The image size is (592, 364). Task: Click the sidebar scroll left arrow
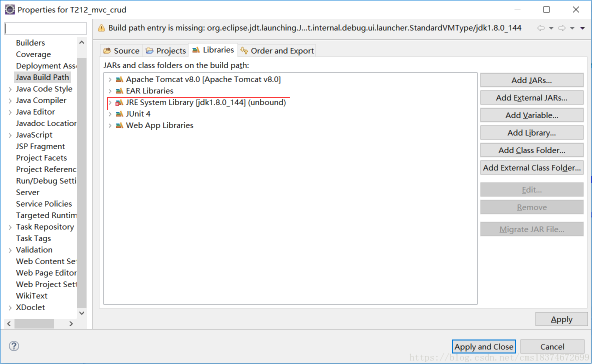point(9,324)
